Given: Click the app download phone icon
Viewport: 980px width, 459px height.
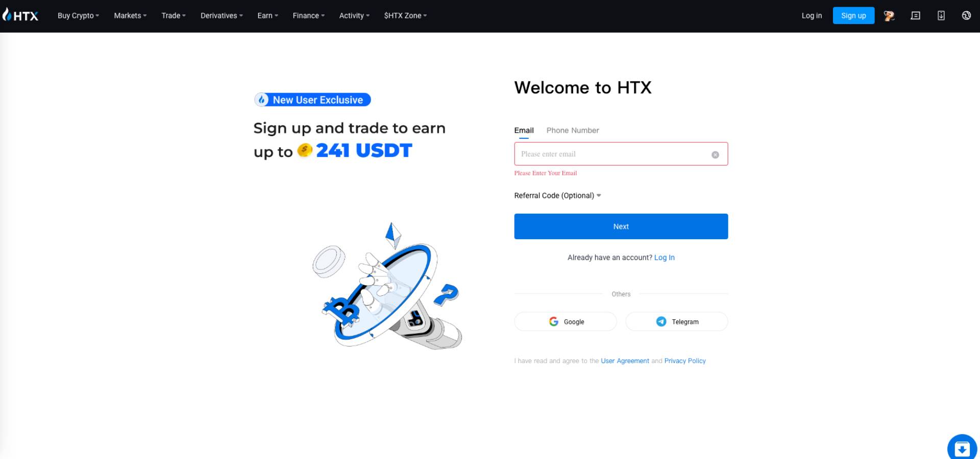Looking at the screenshot, I should click(941, 16).
